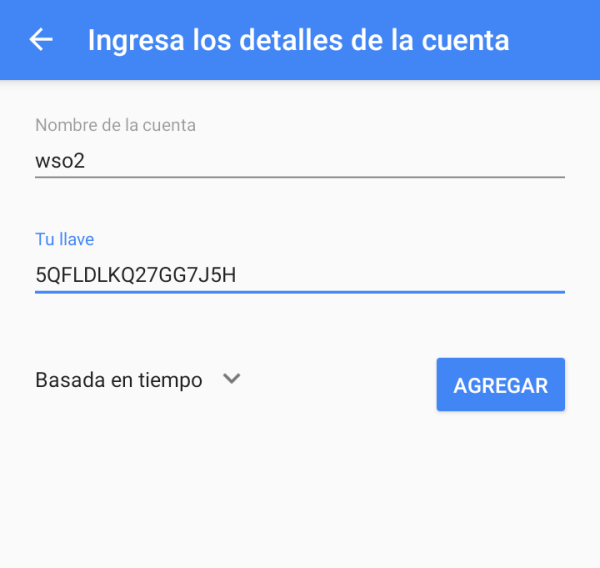Click the blue underline beneath the key field

pos(300,292)
